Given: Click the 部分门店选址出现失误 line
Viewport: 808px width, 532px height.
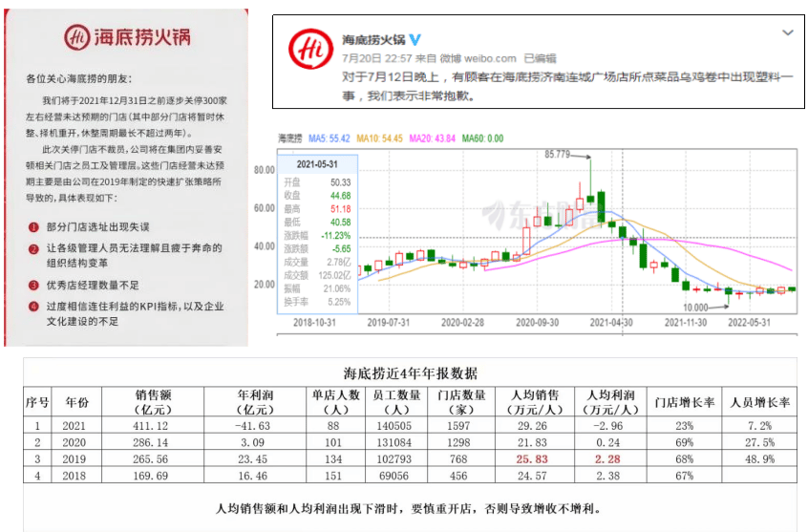Looking at the screenshot, I should pos(98,227).
